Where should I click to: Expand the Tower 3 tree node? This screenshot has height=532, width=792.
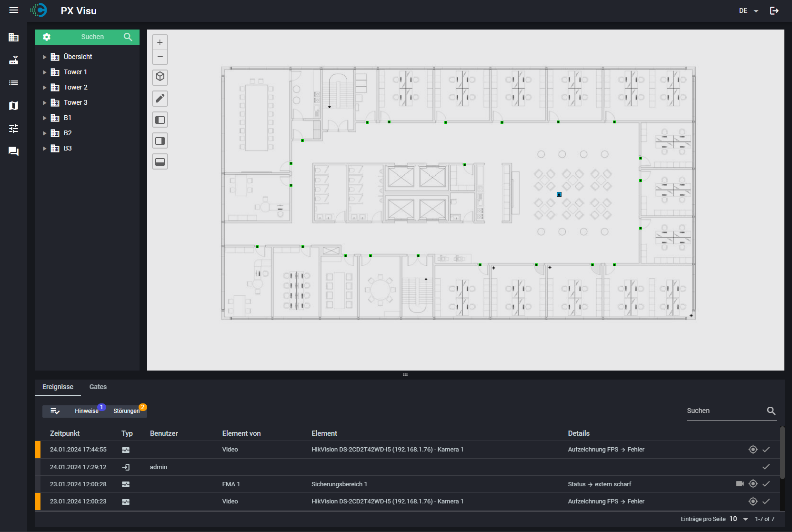44,102
